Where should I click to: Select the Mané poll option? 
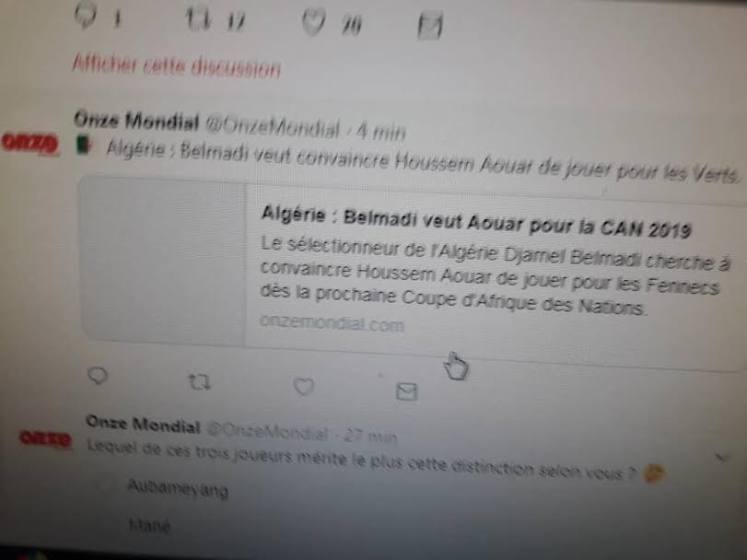[149, 525]
